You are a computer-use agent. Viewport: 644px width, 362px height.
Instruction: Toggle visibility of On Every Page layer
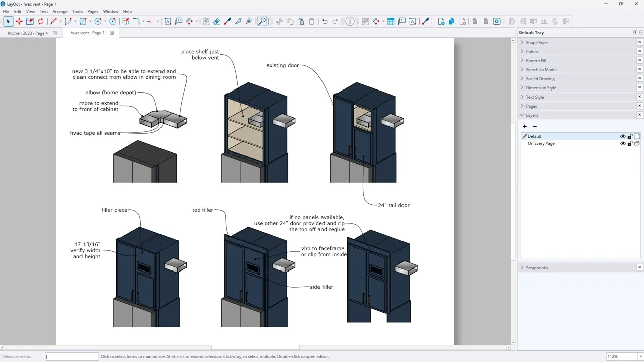click(x=623, y=143)
